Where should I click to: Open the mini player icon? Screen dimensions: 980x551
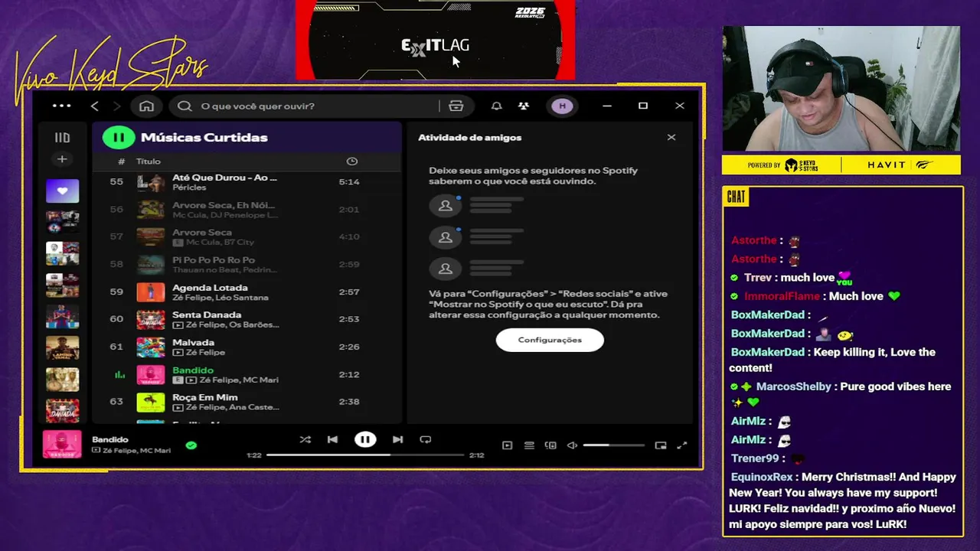[x=661, y=445]
